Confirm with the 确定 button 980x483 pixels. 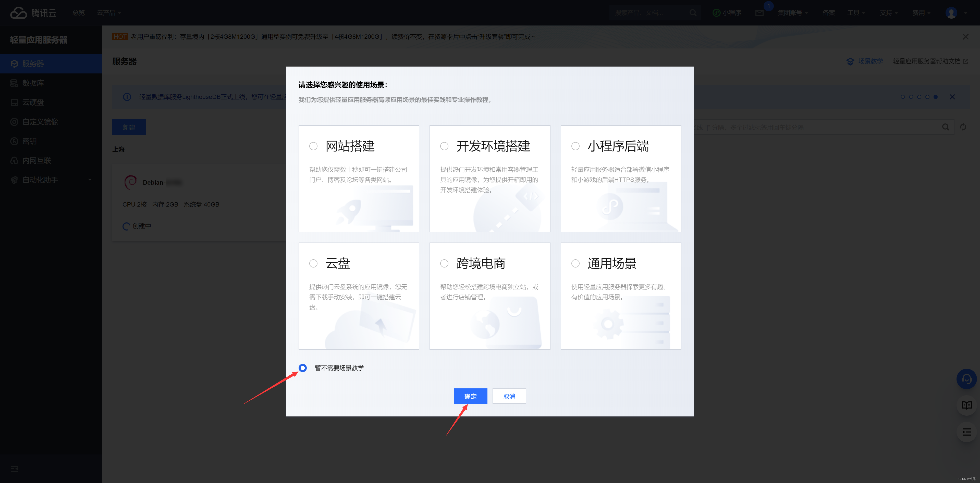click(470, 396)
